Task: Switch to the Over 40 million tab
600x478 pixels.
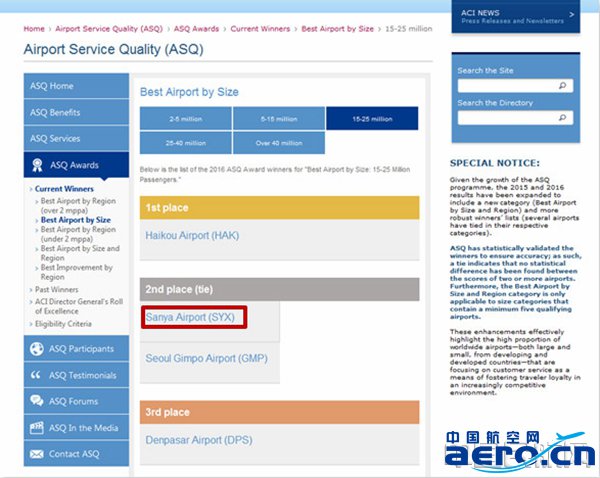Action: [x=279, y=143]
